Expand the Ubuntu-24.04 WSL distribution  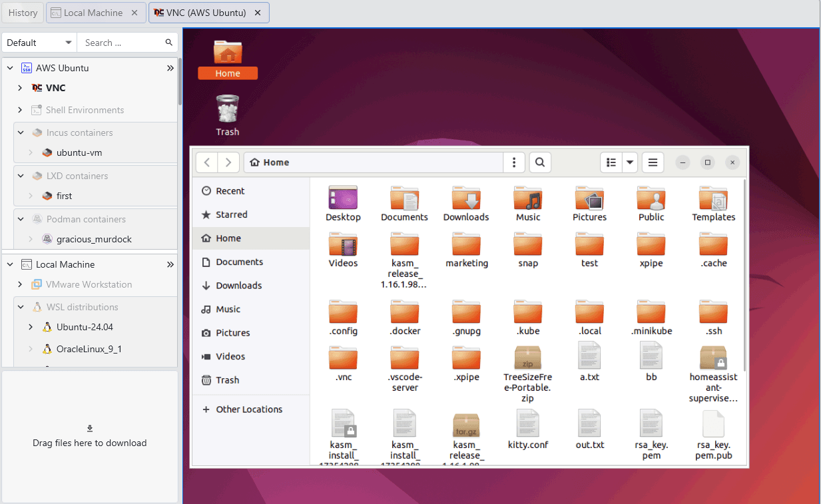tap(31, 327)
